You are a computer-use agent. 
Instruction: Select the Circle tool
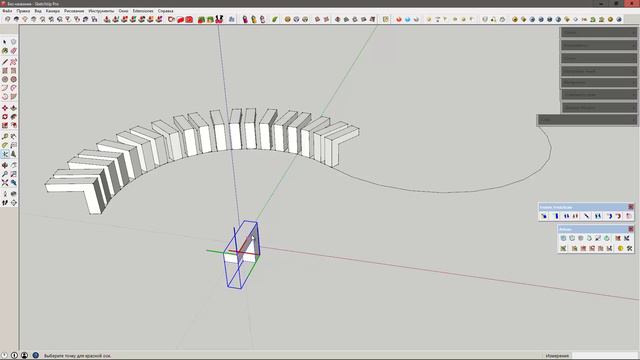point(5,79)
